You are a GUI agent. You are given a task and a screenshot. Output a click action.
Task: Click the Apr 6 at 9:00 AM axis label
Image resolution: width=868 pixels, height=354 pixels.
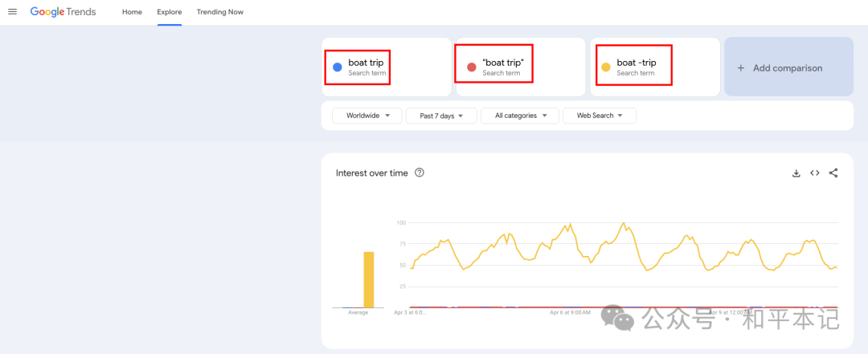click(568, 312)
